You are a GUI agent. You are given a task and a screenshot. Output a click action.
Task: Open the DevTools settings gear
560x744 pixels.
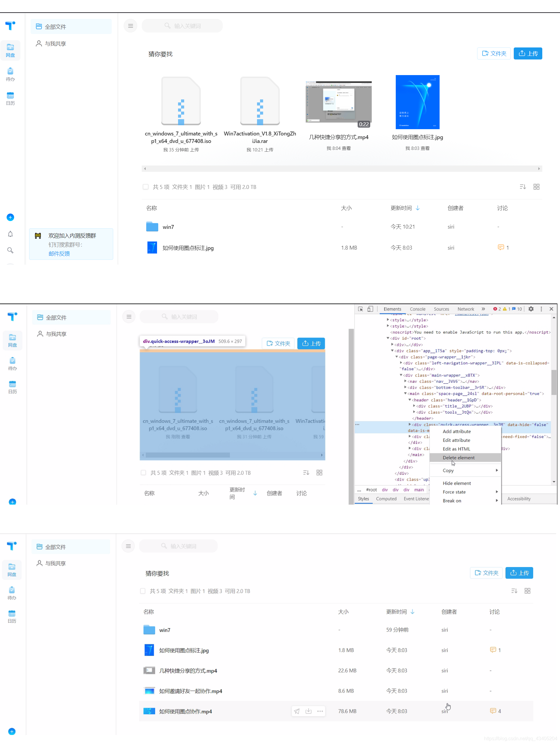point(531,309)
